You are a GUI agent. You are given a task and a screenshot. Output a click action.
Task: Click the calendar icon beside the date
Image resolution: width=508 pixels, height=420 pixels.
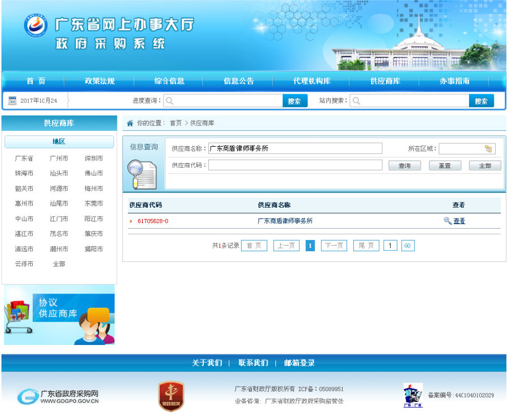click(x=12, y=100)
